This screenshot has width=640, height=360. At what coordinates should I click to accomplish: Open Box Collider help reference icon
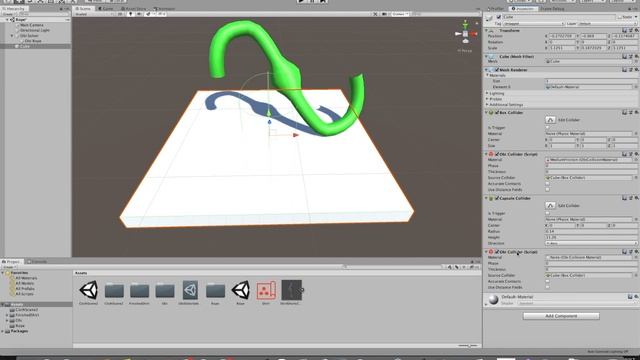click(624, 112)
